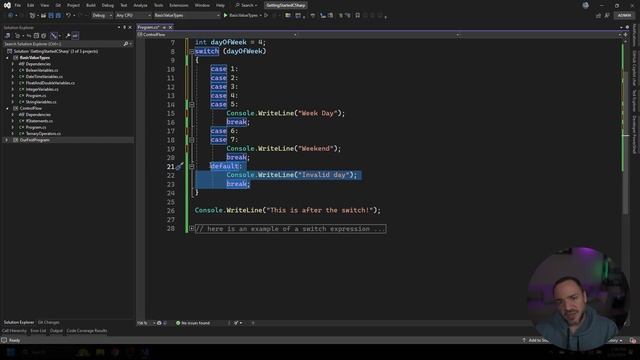Open the BasicValueTypes startup project dropdown
This screenshot has height=360, width=640.
(x=187, y=15)
